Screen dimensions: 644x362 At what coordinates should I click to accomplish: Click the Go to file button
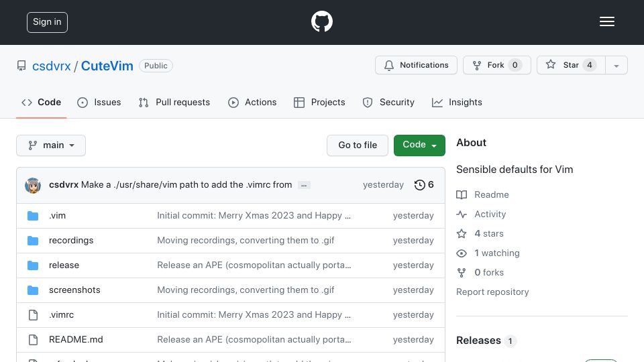point(358,145)
